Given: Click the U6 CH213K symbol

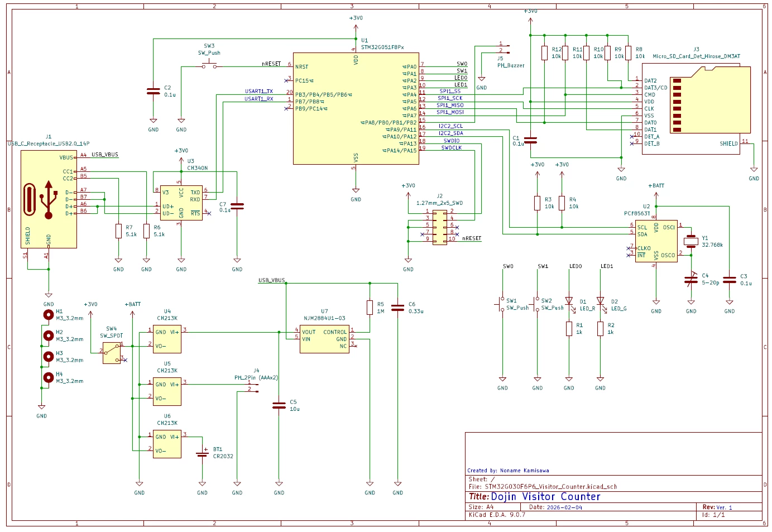Looking at the screenshot, I should (x=167, y=444).
